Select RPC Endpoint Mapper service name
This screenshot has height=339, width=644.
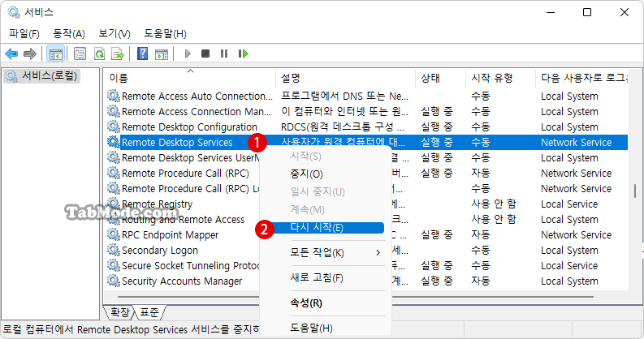pos(170,235)
